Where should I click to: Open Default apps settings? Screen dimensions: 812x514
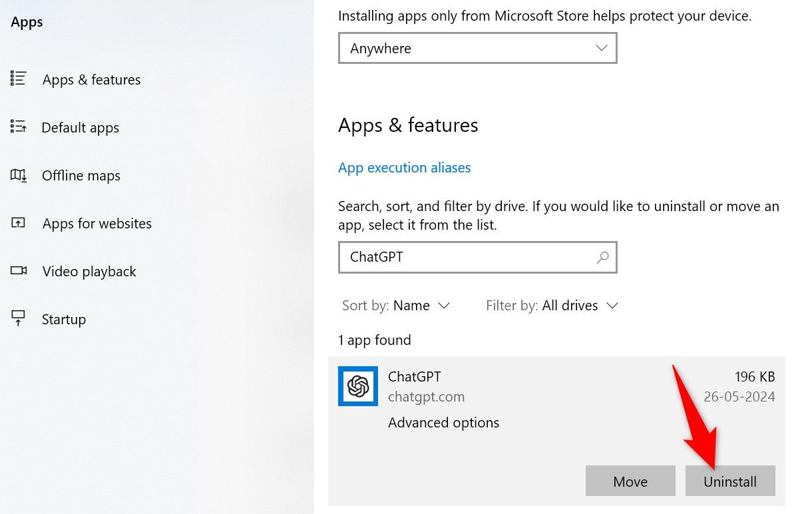point(81,127)
